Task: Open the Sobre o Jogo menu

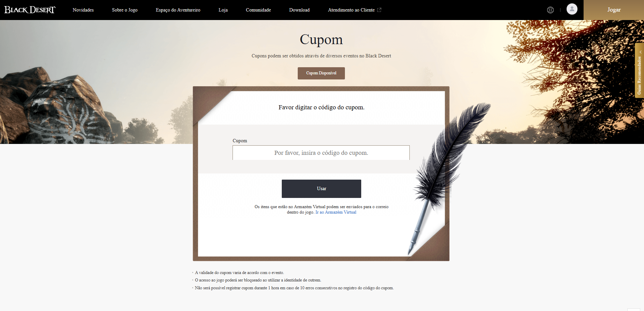Action: pyautogui.click(x=125, y=10)
